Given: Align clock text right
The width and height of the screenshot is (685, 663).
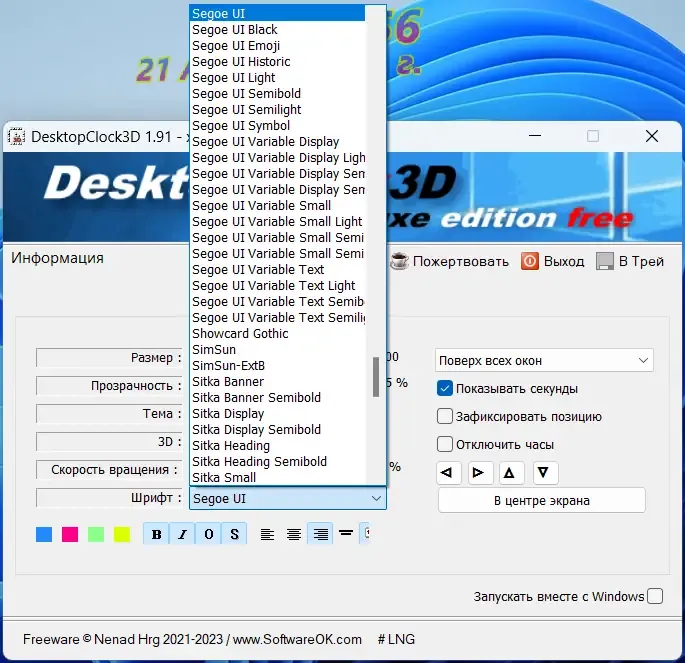Looking at the screenshot, I should pyautogui.click(x=320, y=534).
